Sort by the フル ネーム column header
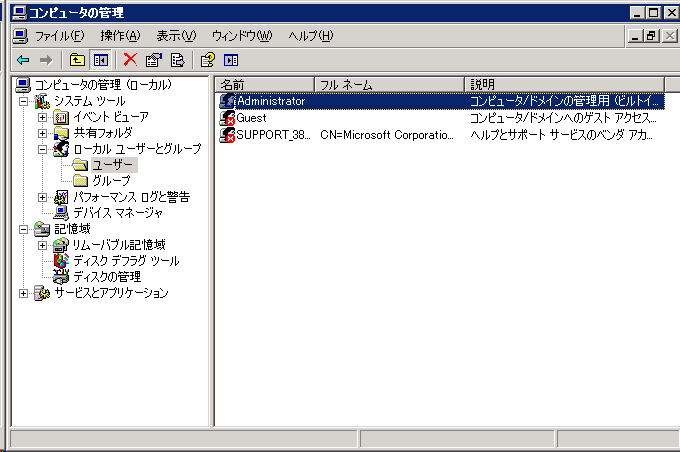The image size is (680, 452). [389, 85]
